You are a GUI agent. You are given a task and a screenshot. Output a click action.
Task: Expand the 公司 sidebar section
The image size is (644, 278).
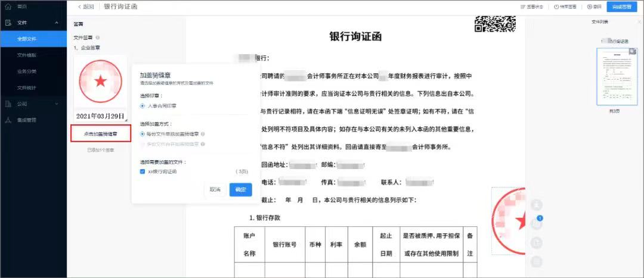[x=57, y=104]
